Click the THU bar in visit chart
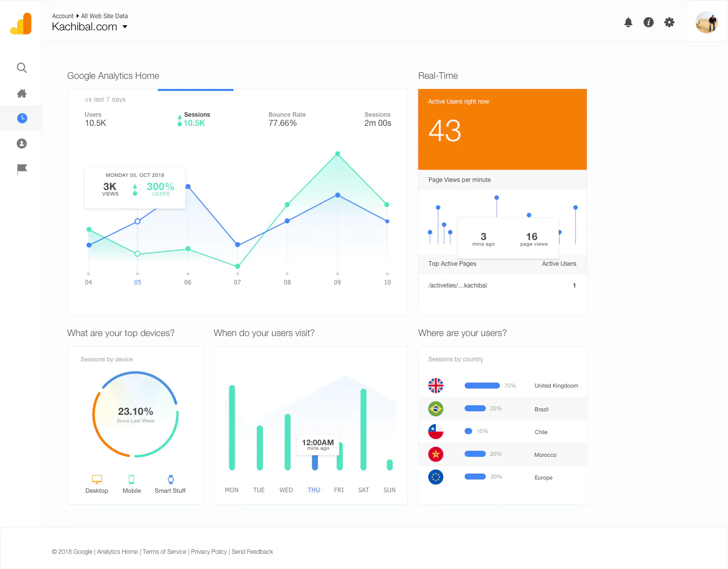The width and height of the screenshot is (728, 569). click(315, 462)
